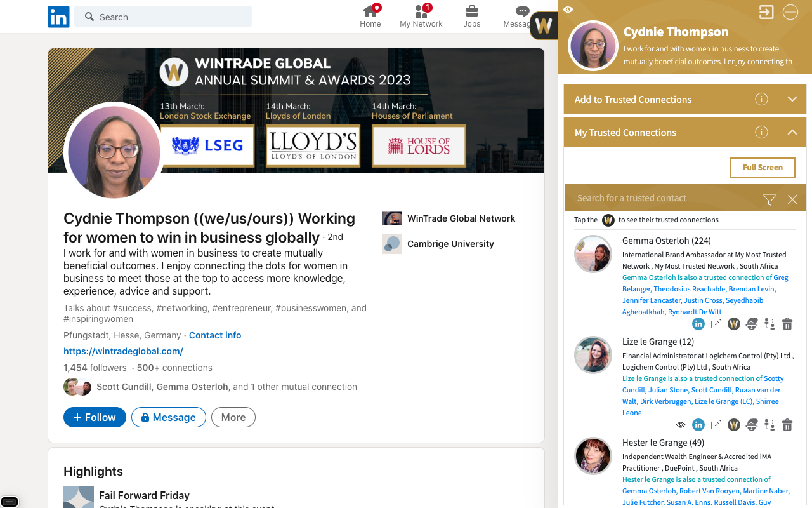812x508 pixels.
Task: View mutual connections Scott Cundill, Gemma Osterloh
Action: tap(210, 387)
